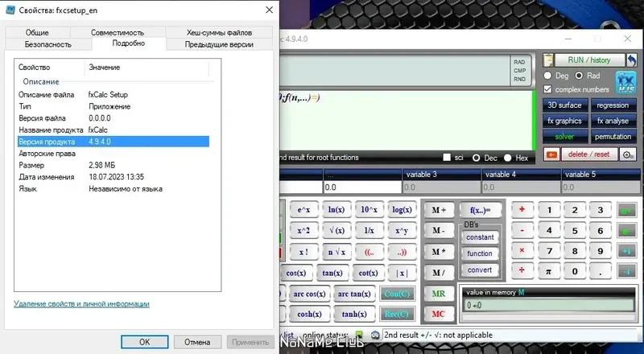Viewport: 644px width, 354px height.
Task: Click the -i imaginary key
Action: (x=627, y=271)
